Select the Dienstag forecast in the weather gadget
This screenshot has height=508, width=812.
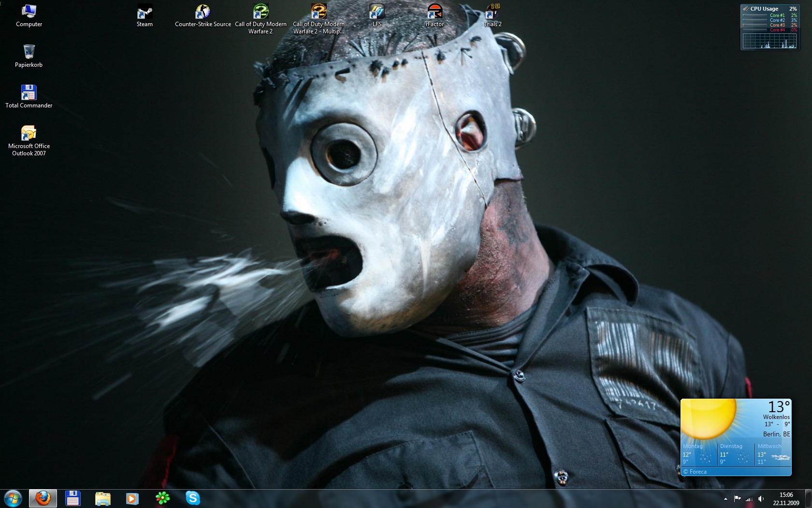pyautogui.click(x=736, y=454)
